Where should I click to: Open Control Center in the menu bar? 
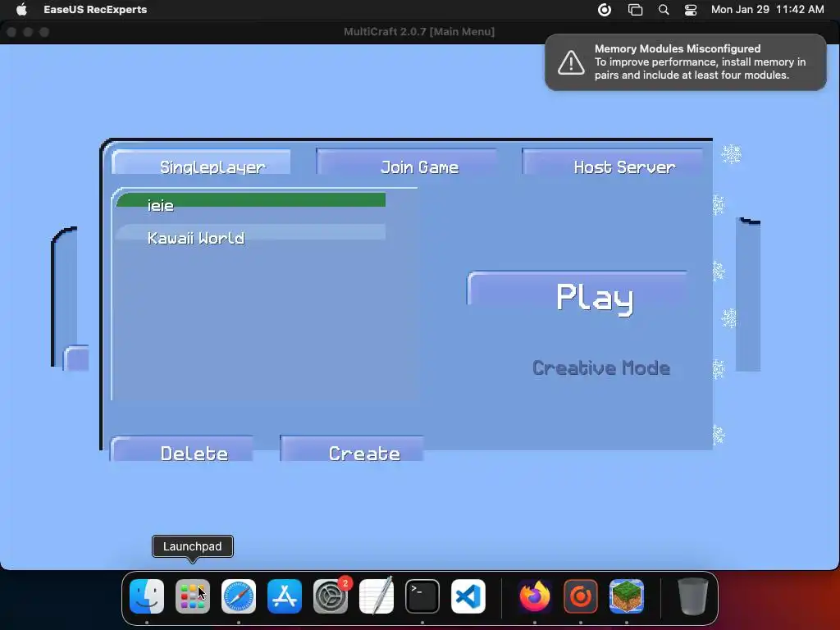point(691,10)
